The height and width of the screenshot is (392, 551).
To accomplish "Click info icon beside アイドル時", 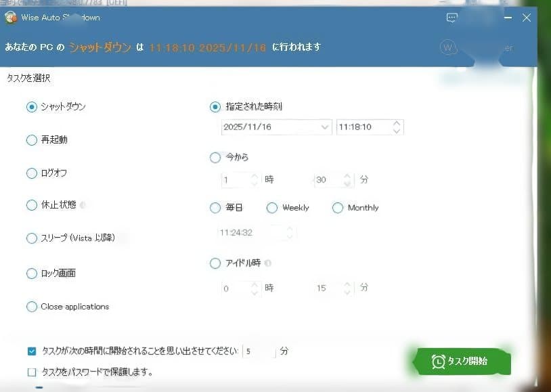I will [268, 263].
